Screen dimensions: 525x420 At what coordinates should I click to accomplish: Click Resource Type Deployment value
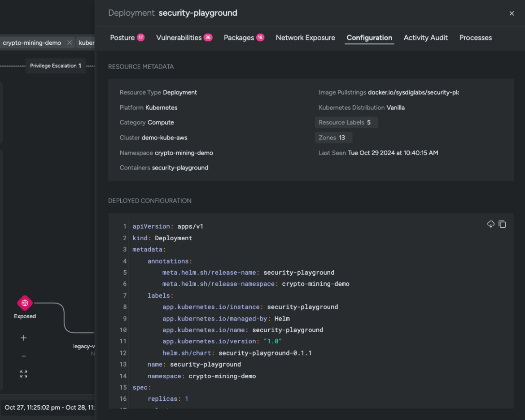180,92
